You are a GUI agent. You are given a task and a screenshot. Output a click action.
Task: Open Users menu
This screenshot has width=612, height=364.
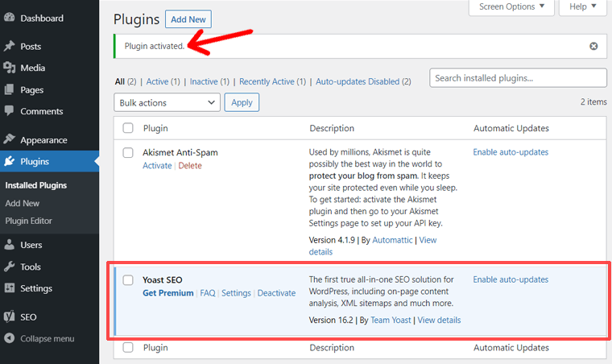(31, 245)
